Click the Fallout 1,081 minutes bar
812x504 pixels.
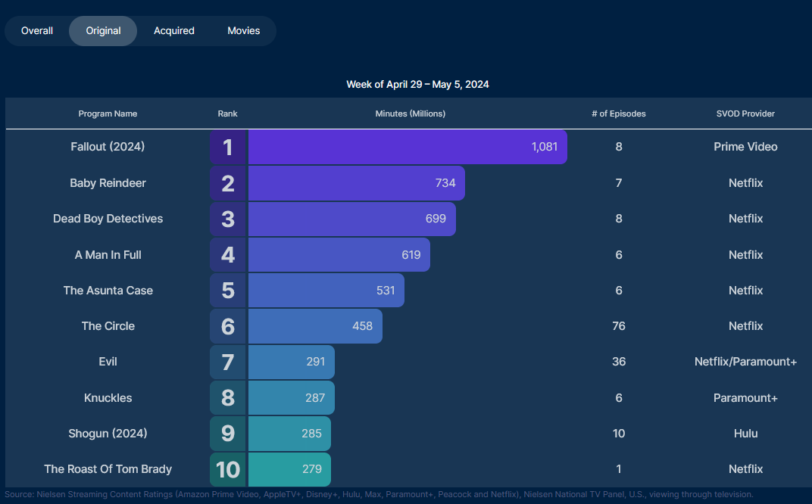tap(408, 147)
